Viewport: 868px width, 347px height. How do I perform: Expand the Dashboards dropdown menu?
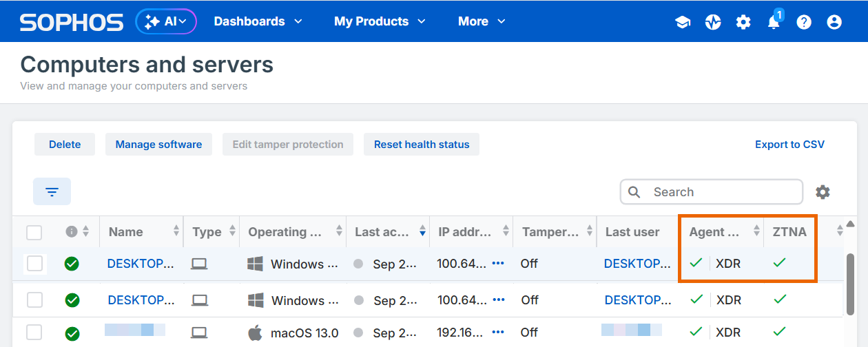point(258,21)
